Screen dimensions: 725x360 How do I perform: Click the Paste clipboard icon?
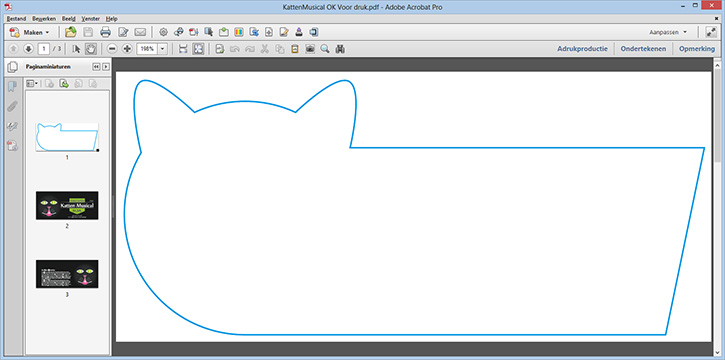click(295, 49)
